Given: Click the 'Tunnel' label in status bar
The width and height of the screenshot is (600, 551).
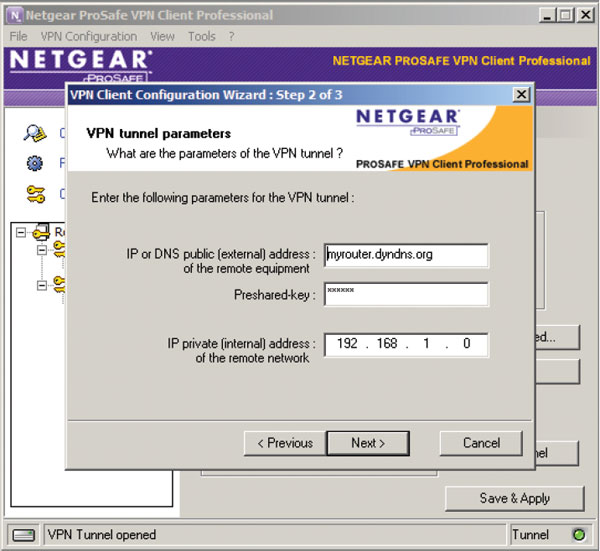Looking at the screenshot, I should point(530,535).
